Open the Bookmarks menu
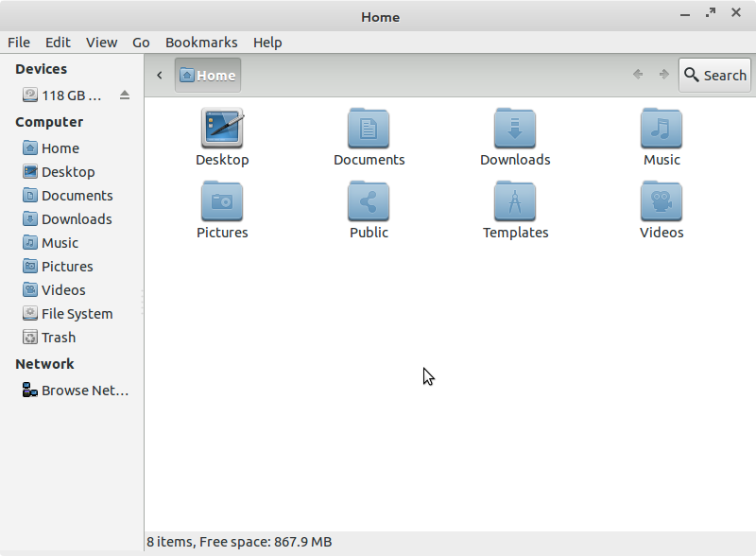This screenshot has height=556, width=756. coord(201,42)
